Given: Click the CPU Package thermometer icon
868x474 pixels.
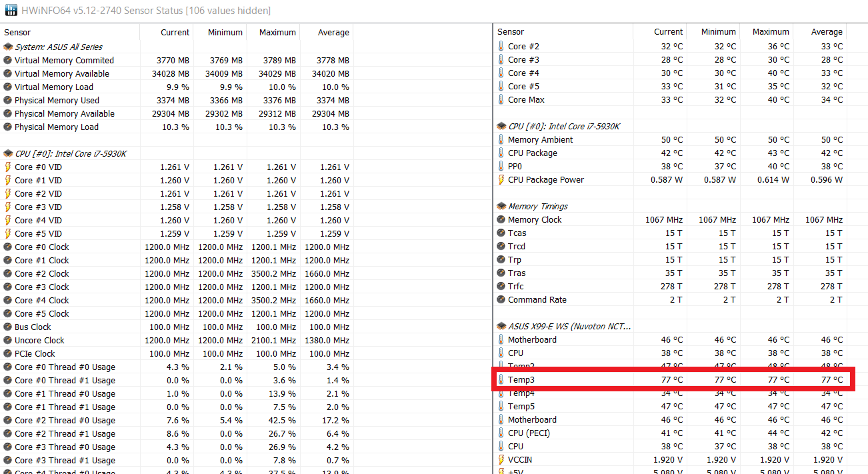Looking at the screenshot, I should click(x=501, y=153).
